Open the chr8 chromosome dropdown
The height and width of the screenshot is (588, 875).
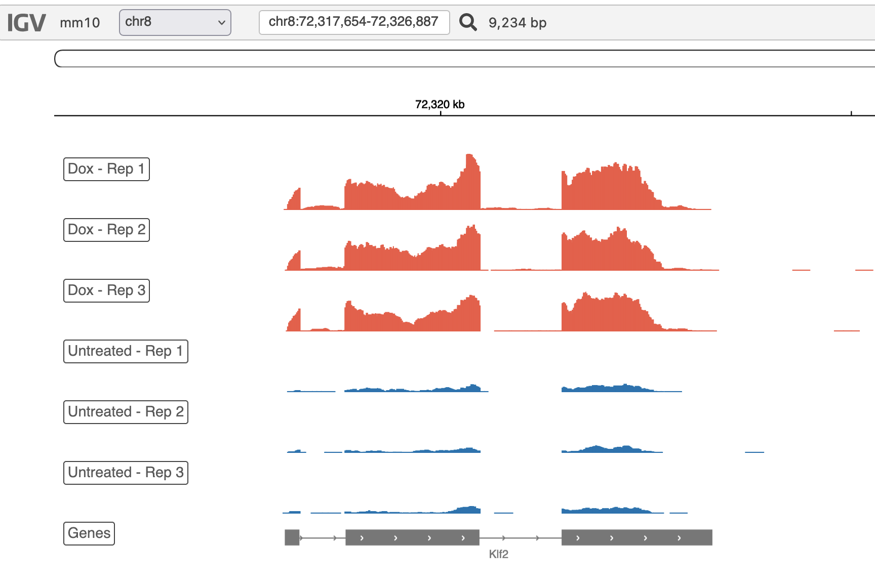(175, 22)
